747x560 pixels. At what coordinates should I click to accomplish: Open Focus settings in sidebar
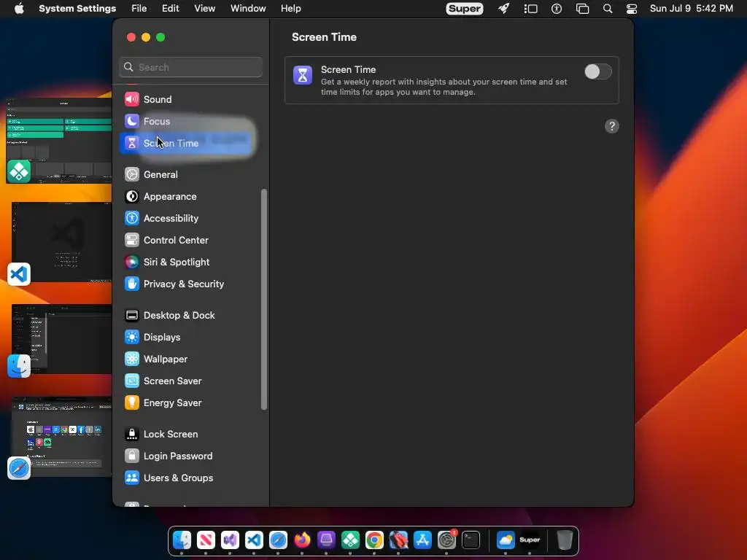coord(190,121)
